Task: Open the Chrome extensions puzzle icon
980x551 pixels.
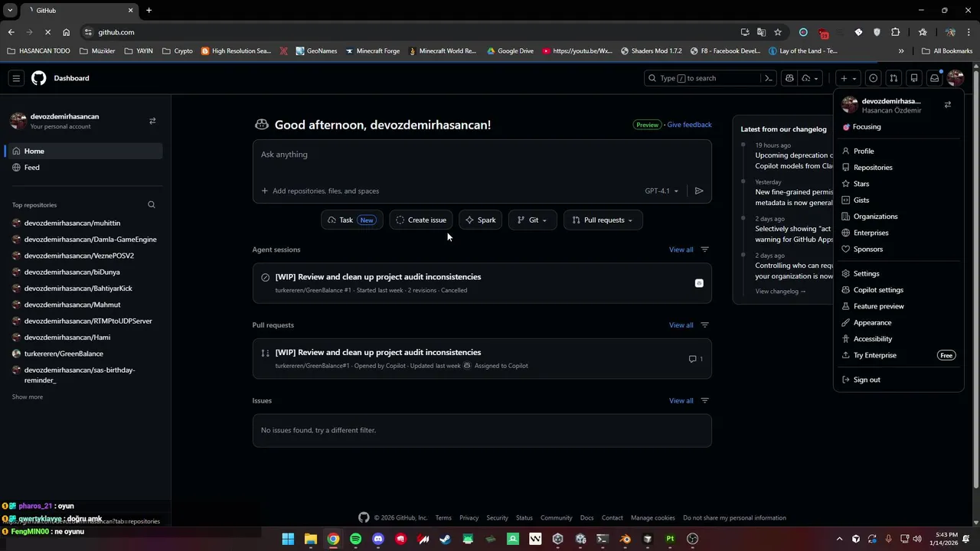Action: click(x=896, y=32)
